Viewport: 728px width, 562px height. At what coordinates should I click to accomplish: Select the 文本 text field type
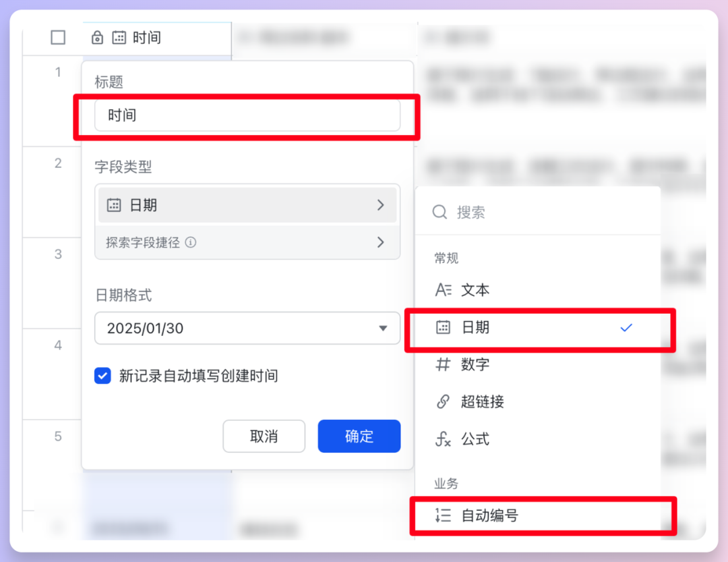(538, 290)
